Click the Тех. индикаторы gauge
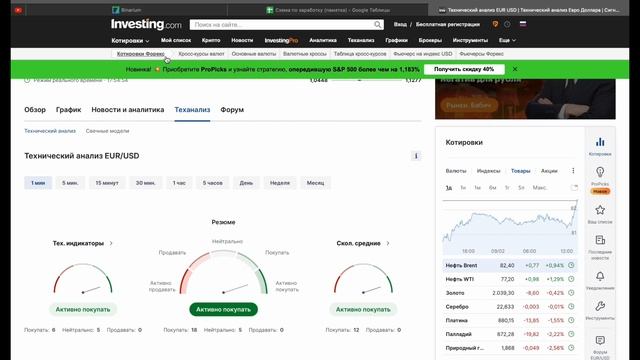 point(82,278)
